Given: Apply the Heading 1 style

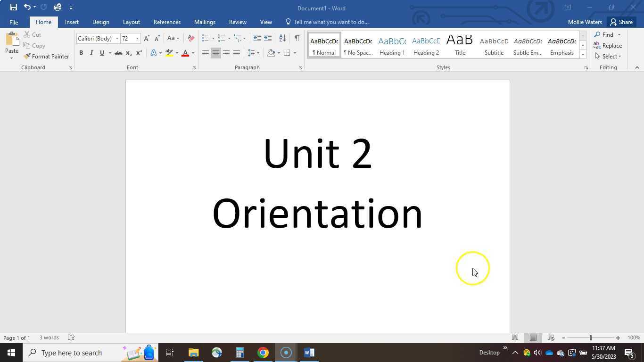Looking at the screenshot, I should (x=392, y=45).
